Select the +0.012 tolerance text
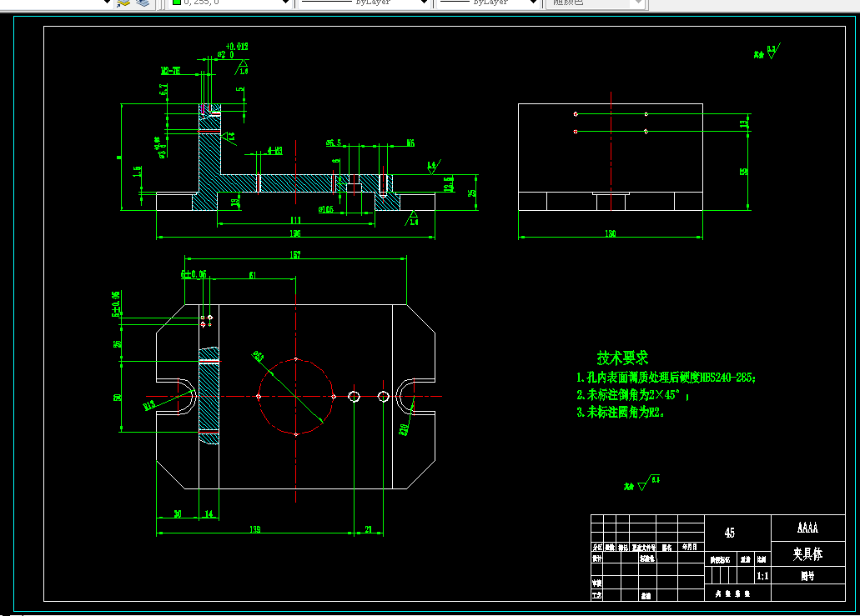Image resolution: width=860 pixels, height=616 pixels. (237, 47)
